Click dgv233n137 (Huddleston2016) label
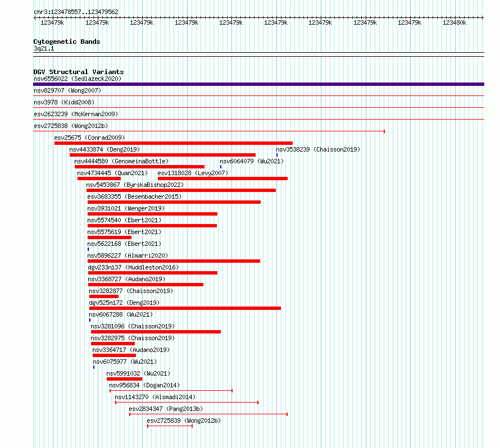The image size is (500, 448). (133, 267)
